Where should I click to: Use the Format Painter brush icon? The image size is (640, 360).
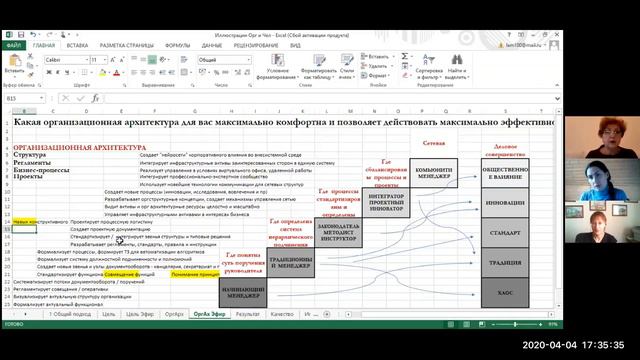(x=30, y=74)
